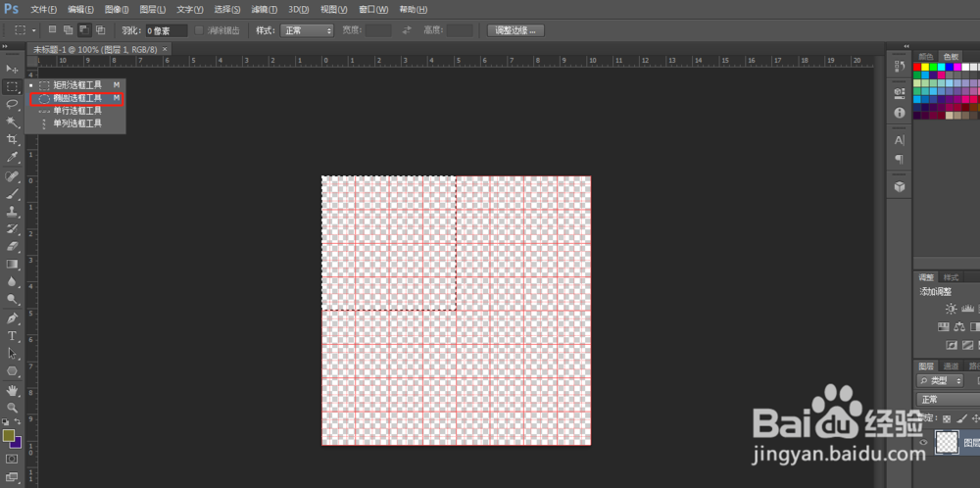Choose Subtract from Selection mode
This screenshot has height=488, width=980.
point(83,30)
